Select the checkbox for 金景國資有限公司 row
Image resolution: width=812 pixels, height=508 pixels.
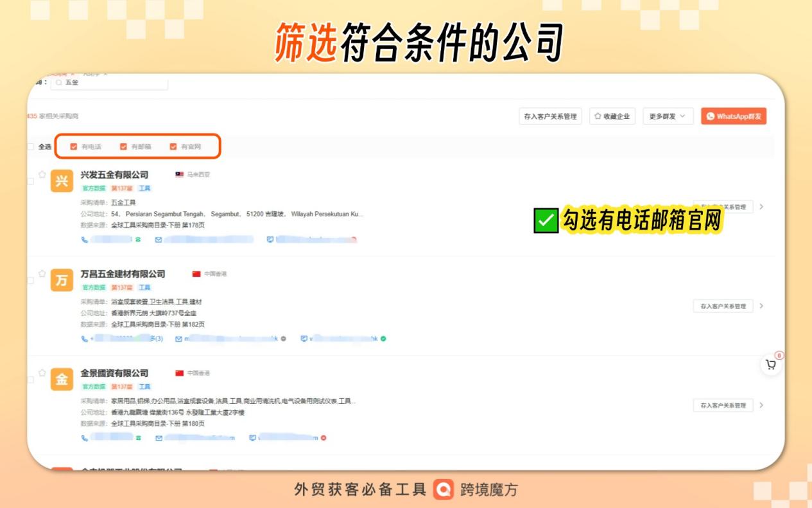coord(31,380)
